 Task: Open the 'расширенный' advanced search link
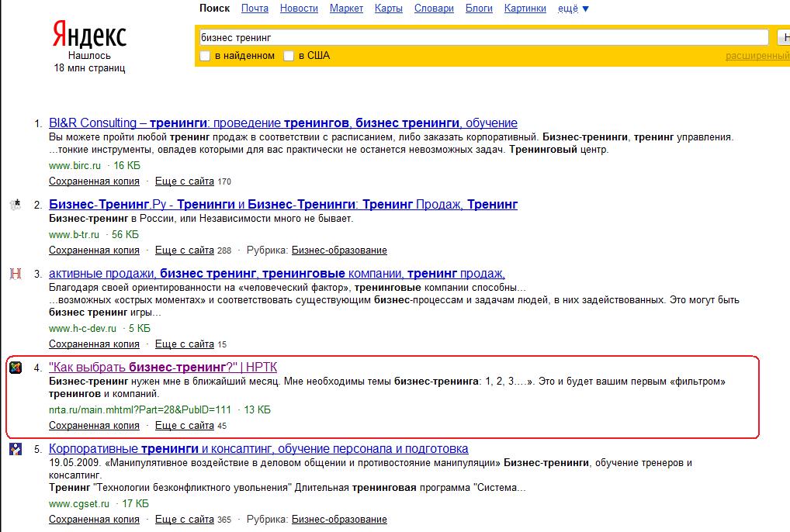(757, 56)
